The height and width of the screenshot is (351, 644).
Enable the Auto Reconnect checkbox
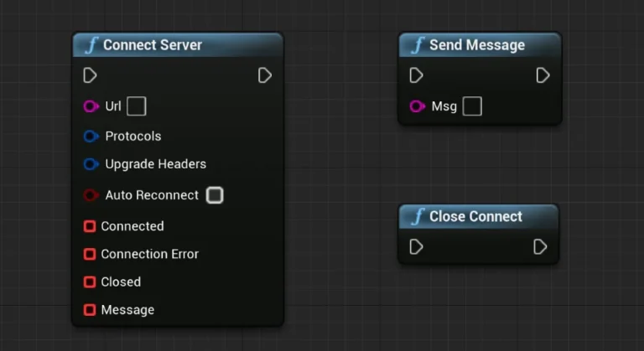click(x=215, y=195)
